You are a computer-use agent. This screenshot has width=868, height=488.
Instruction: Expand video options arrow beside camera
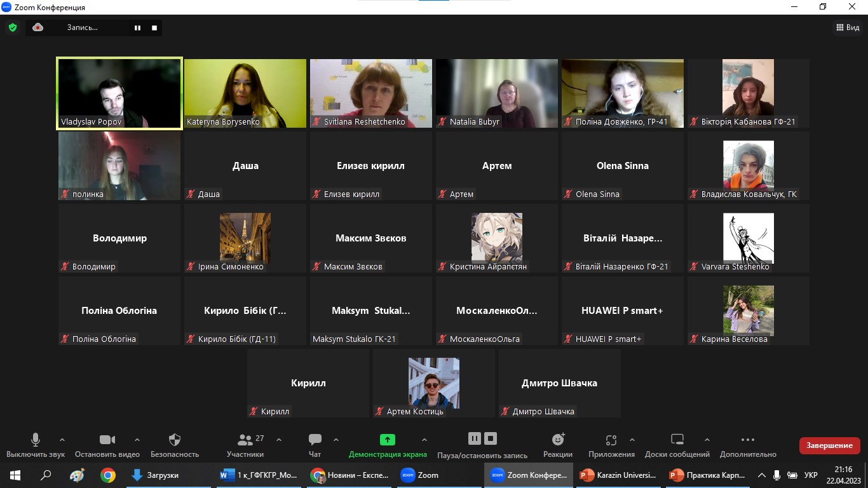(137, 440)
